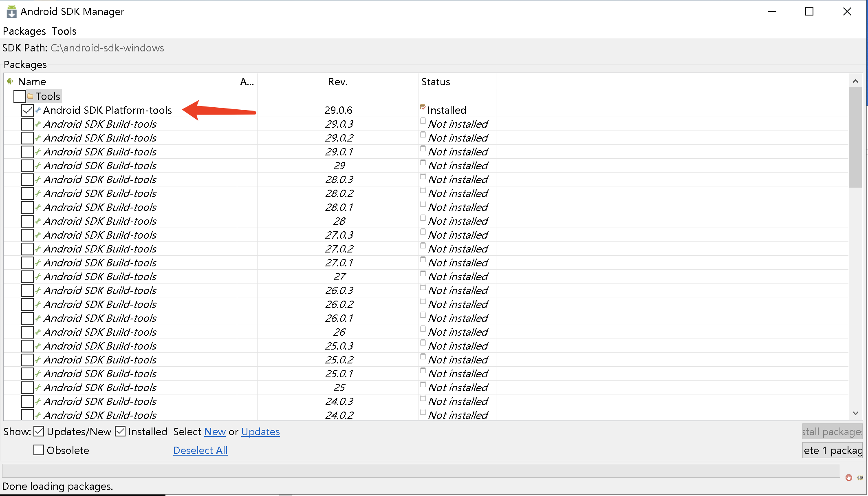Click the Not installed status icon for revision 25.0.1
This screenshot has width=868, height=496.
pyautogui.click(x=423, y=371)
